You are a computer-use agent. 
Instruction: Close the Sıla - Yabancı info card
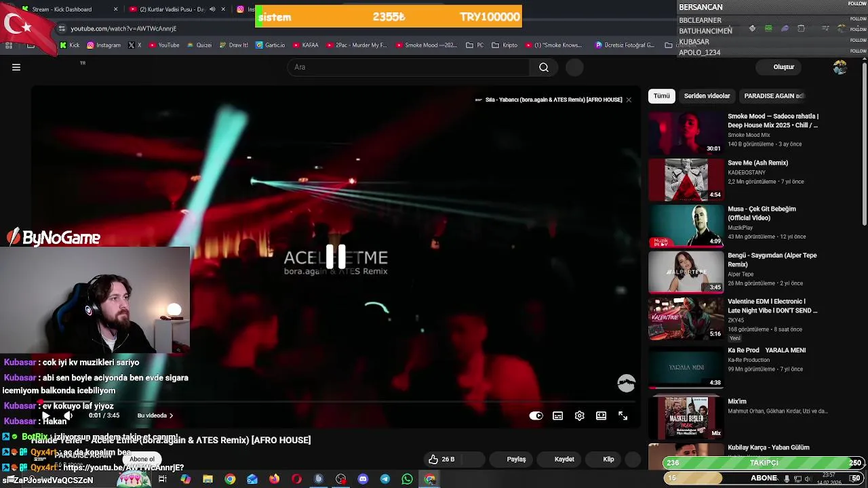(x=629, y=100)
